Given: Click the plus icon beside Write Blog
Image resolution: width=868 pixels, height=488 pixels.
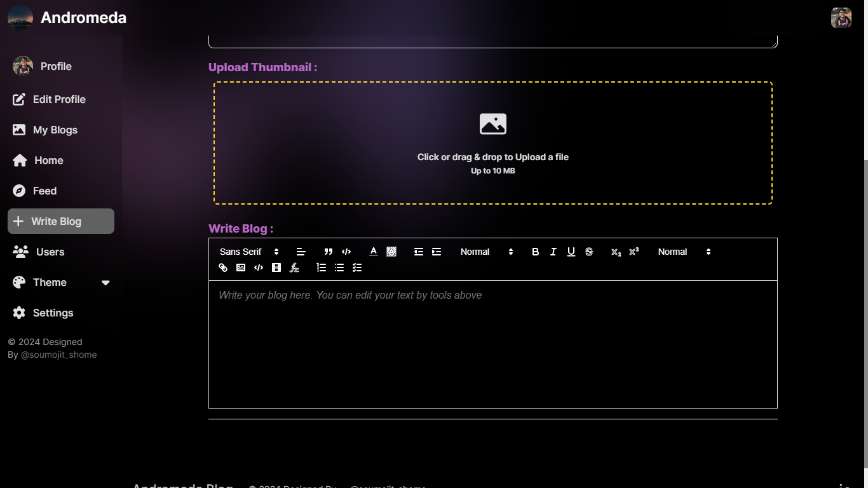Looking at the screenshot, I should coord(18,221).
